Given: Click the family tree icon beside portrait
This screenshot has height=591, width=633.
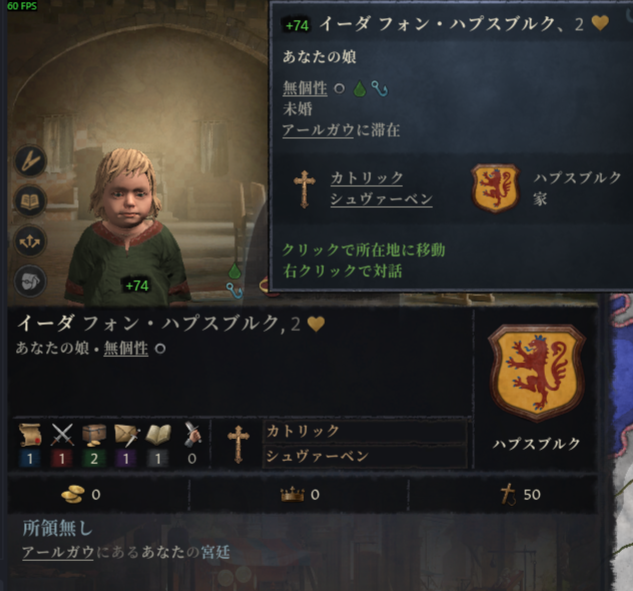Looking at the screenshot, I should 30,161.
